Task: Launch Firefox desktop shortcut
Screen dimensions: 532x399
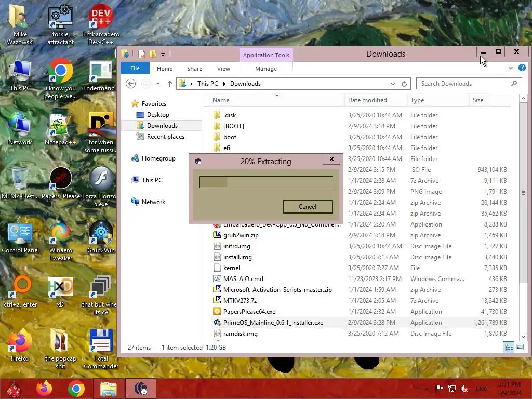Action: click(x=20, y=345)
